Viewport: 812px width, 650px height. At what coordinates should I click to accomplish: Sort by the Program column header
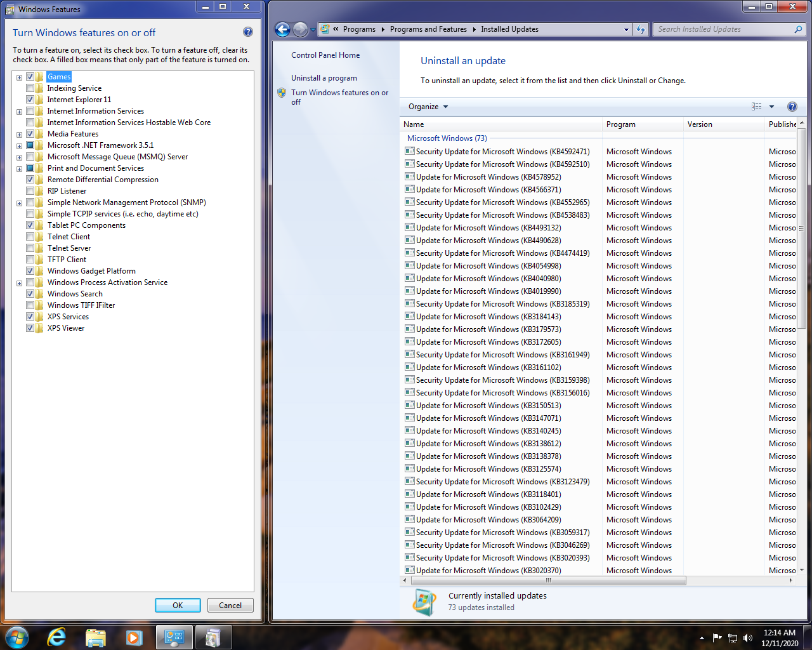pyautogui.click(x=643, y=124)
